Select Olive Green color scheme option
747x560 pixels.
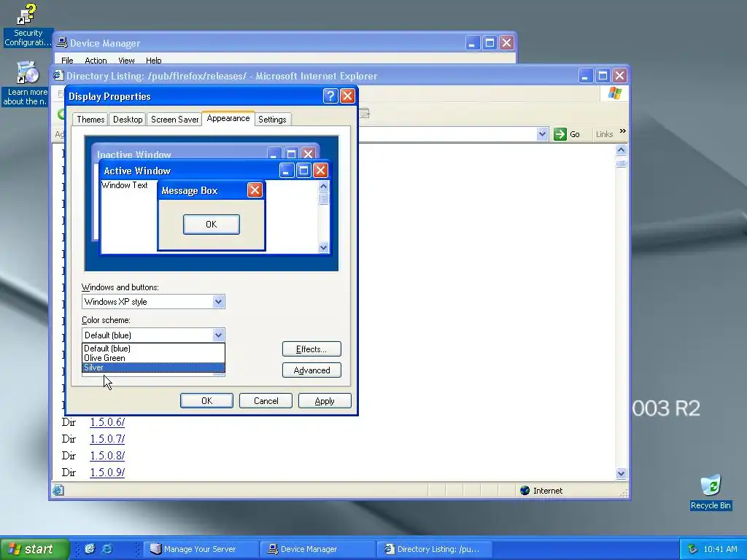click(153, 357)
